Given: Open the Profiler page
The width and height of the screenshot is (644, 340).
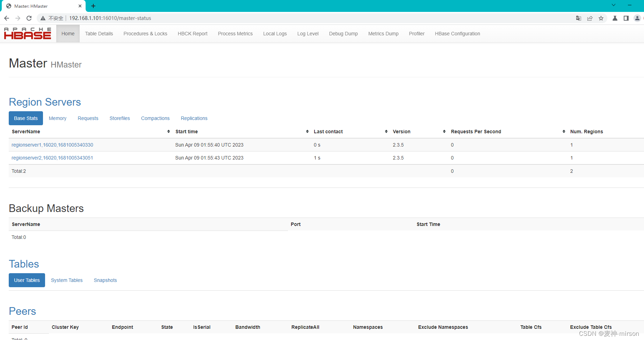Looking at the screenshot, I should point(417,34).
